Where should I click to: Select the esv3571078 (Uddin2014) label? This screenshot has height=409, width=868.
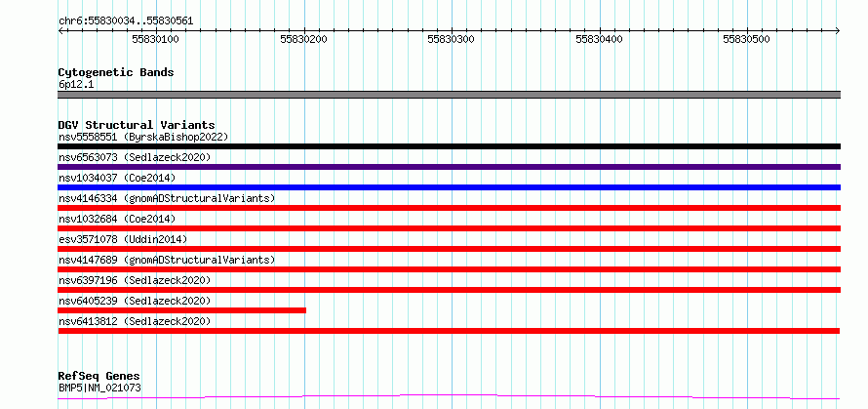pos(123,239)
